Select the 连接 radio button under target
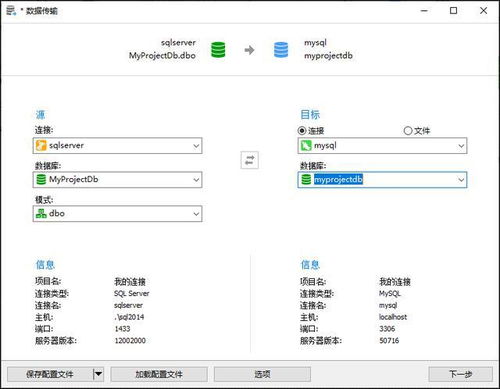 pyautogui.click(x=302, y=131)
